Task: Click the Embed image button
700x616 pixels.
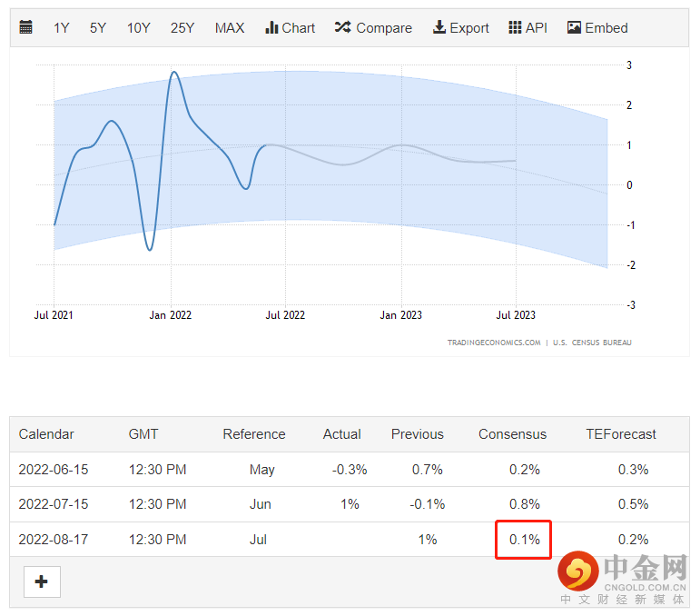Action: click(x=597, y=28)
